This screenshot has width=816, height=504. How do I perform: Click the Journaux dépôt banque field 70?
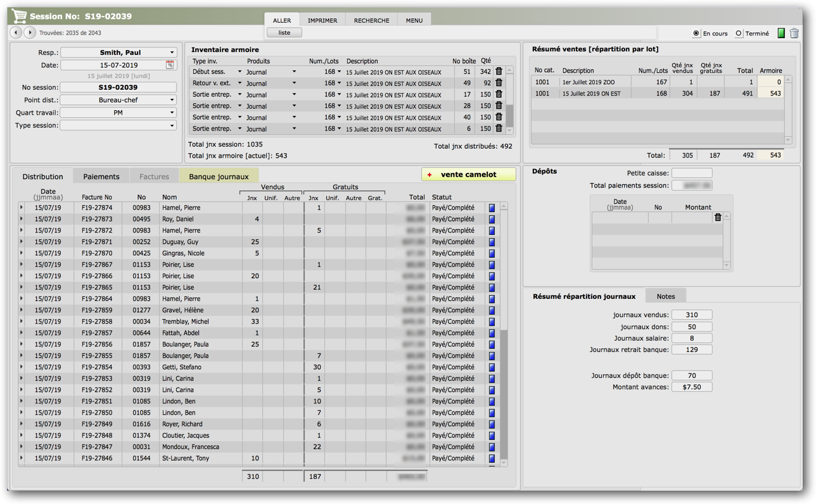pyautogui.click(x=692, y=375)
